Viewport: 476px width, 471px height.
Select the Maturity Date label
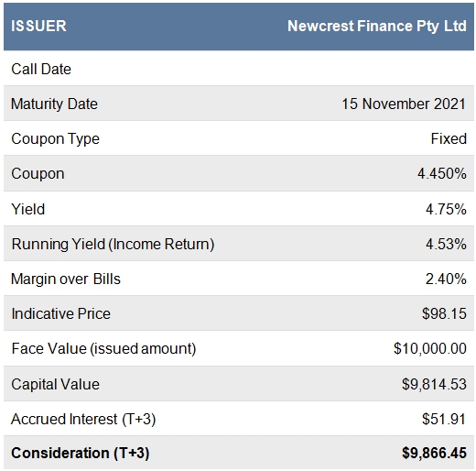click(x=54, y=104)
